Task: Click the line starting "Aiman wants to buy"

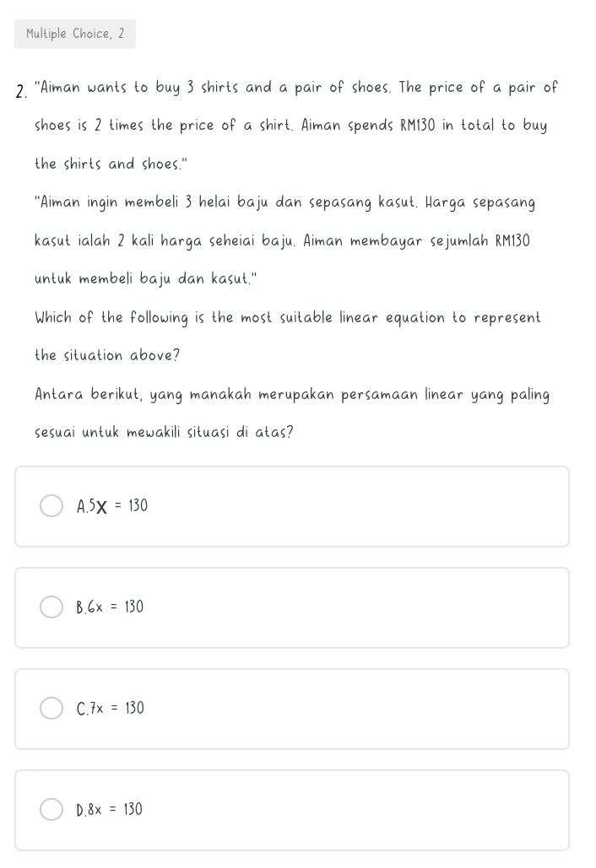Action: tap(295, 88)
